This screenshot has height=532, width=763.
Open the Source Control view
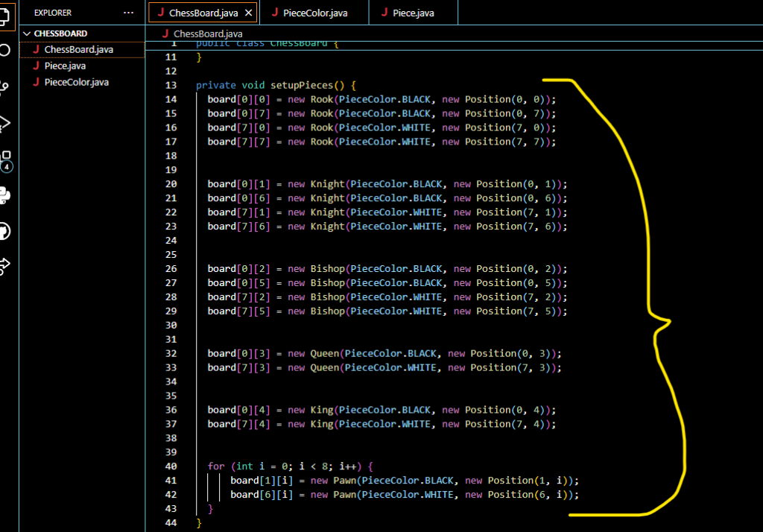pyautogui.click(x=4, y=86)
